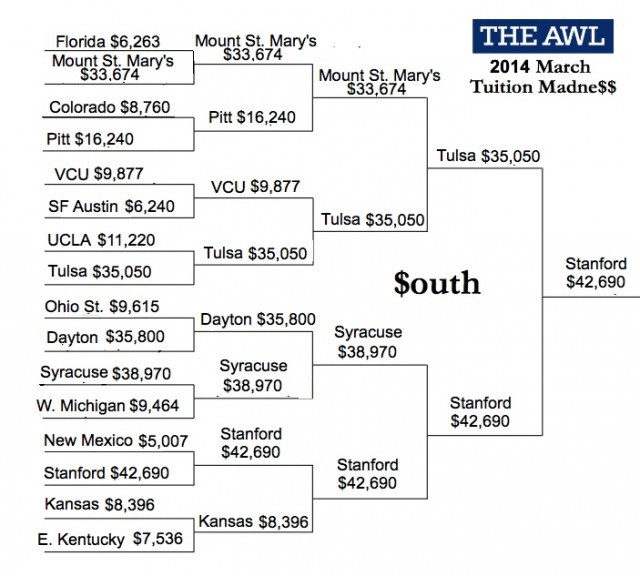Click UCLA $11,220 first-round entry
640x576 pixels.
(x=101, y=240)
